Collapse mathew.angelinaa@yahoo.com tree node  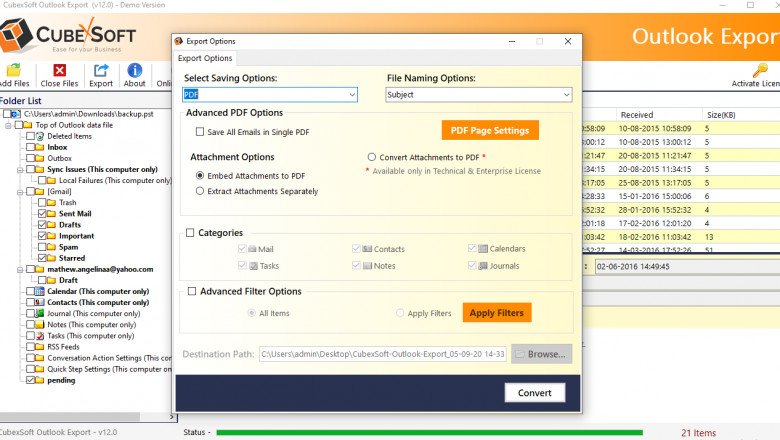point(20,269)
